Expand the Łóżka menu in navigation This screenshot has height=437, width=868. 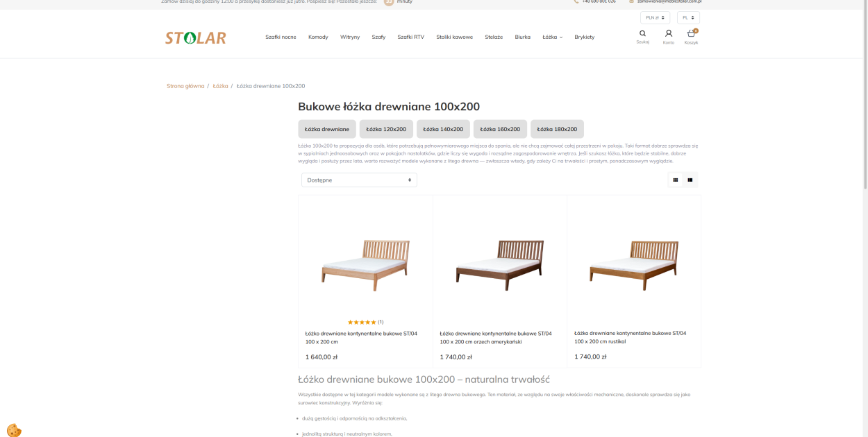click(x=553, y=37)
